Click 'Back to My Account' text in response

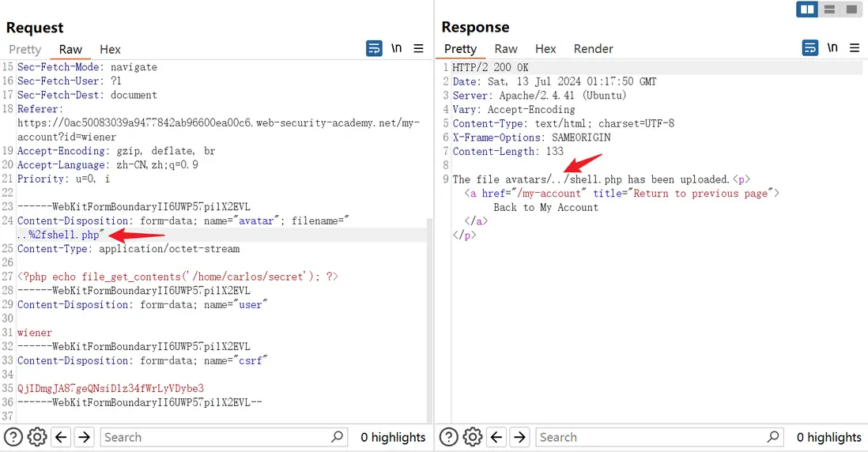[545, 208]
